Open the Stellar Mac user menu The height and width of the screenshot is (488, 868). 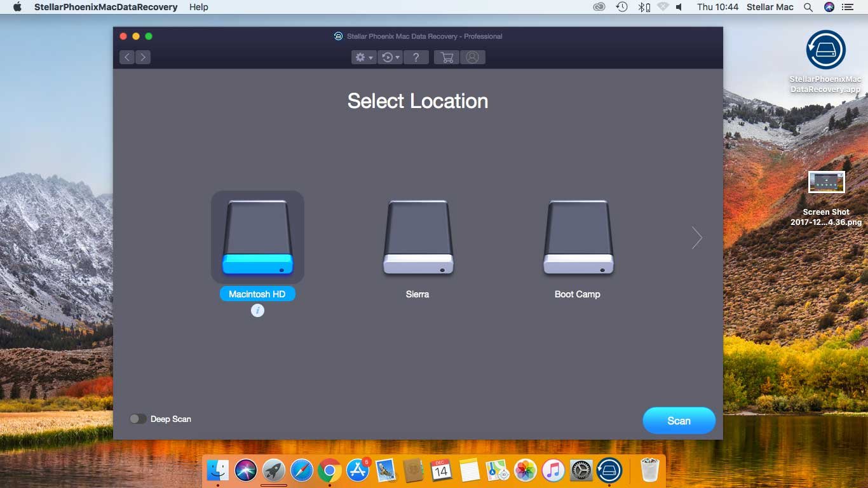pos(770,7)
